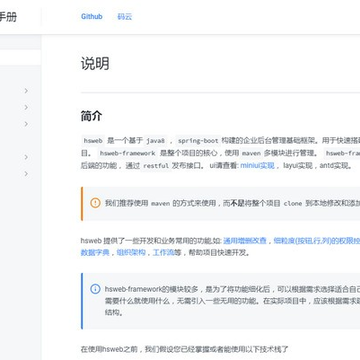Expand the fourth sidebar chevron from top

26,157
